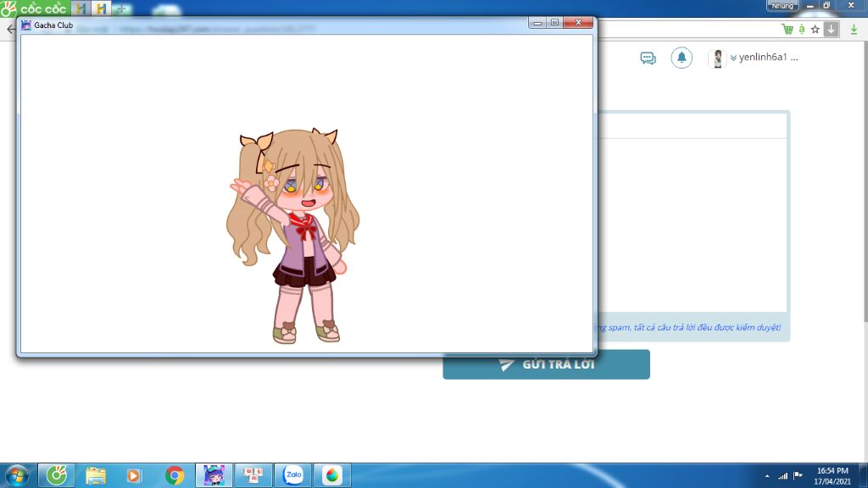
Task: Open notifications bell on the web page
Action: click(x=682, y=58)
